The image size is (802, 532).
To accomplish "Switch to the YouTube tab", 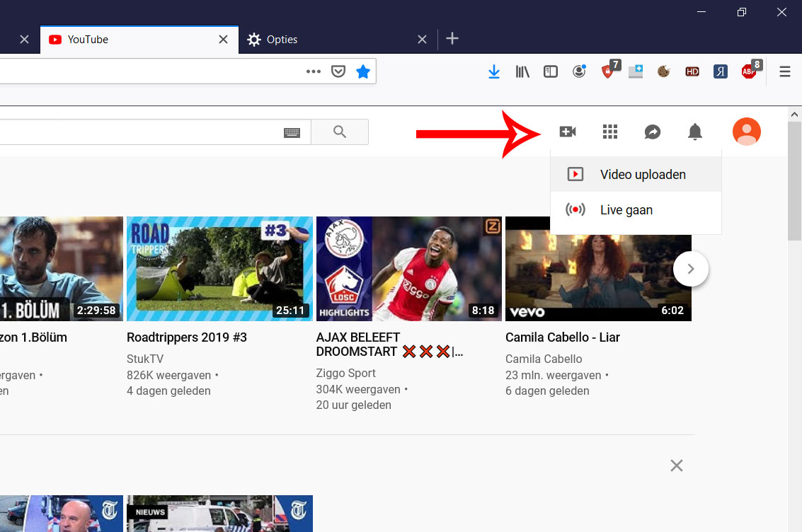I will [139, 40].
